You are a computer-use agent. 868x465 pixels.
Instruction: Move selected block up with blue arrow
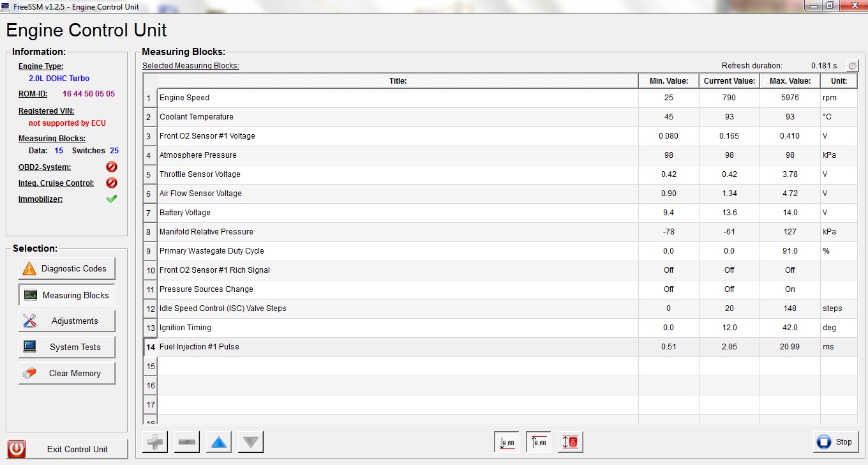coord(219,441)
